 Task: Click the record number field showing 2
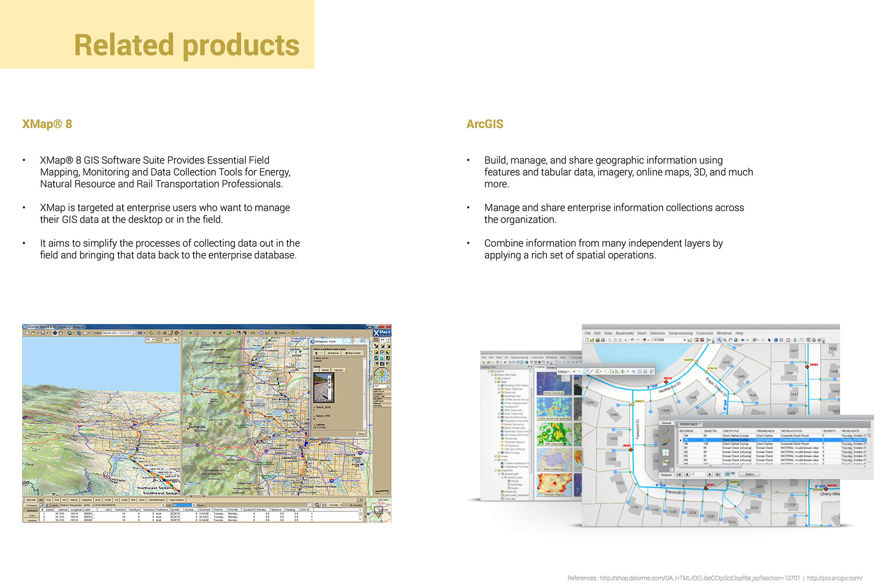tap(698, 474)
